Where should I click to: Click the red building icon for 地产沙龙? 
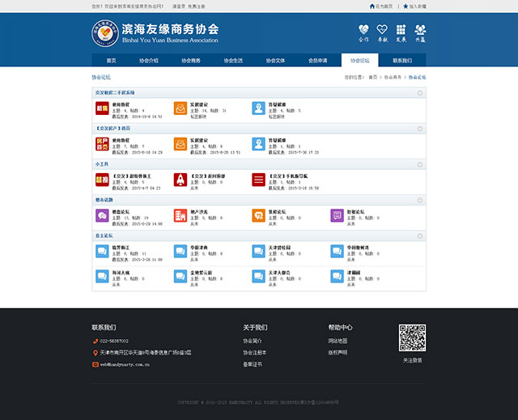tap(180, 215)
